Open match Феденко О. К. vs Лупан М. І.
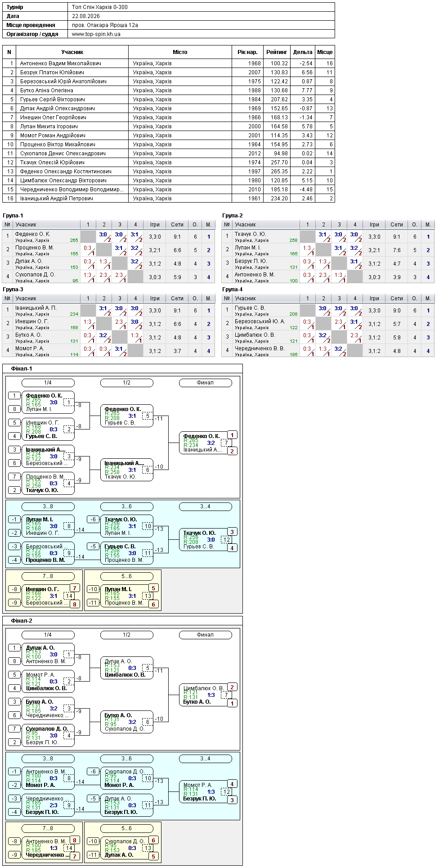The image size is (439, 868). point(48,402)
